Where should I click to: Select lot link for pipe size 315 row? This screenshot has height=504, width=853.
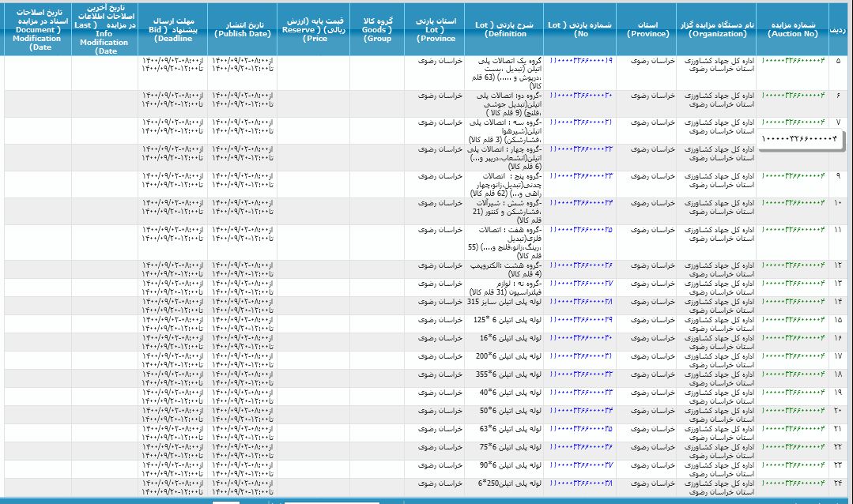pyautogui.click(x=581, y=302)
